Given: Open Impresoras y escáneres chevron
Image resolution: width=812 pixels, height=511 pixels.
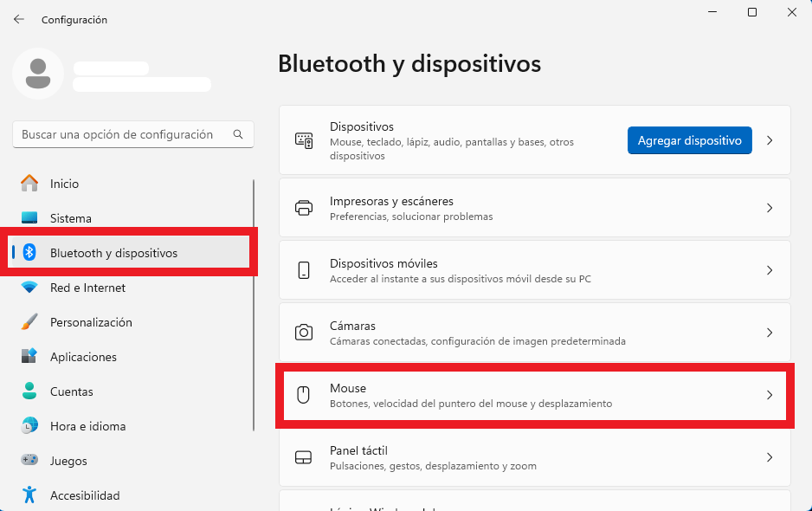Looking at the screenshot, I should pyautogui.click(x=770, y=208).
